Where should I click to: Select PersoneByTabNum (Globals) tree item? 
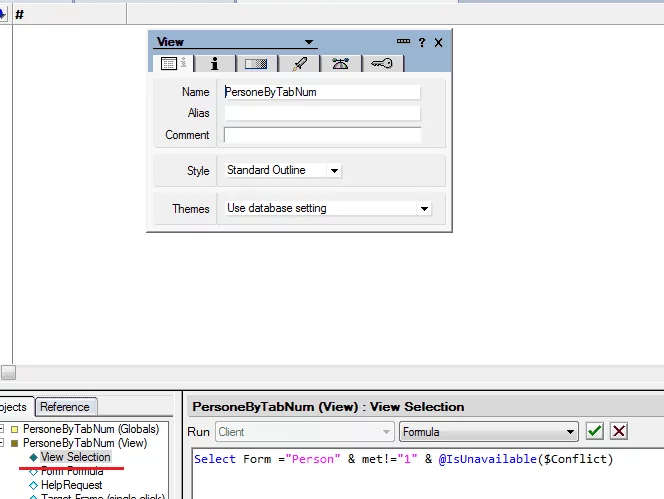[90, 429]
